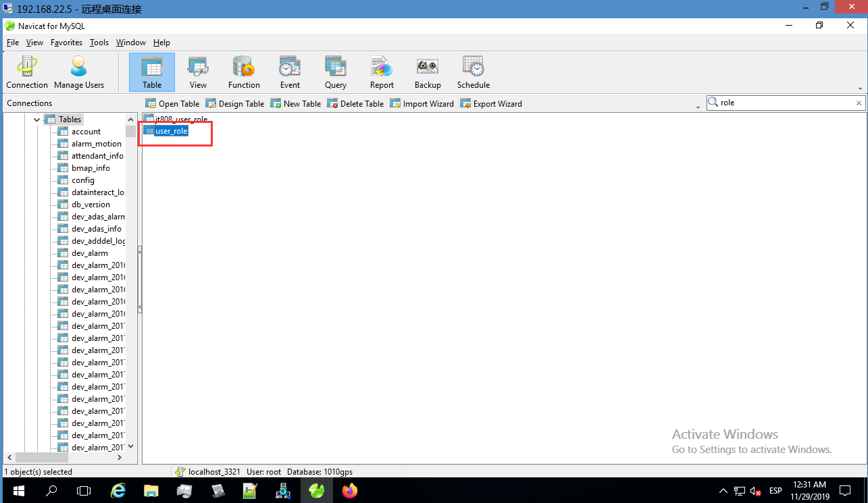Open the Favorites menu
The image size is (868, 503).
(66, 43)
